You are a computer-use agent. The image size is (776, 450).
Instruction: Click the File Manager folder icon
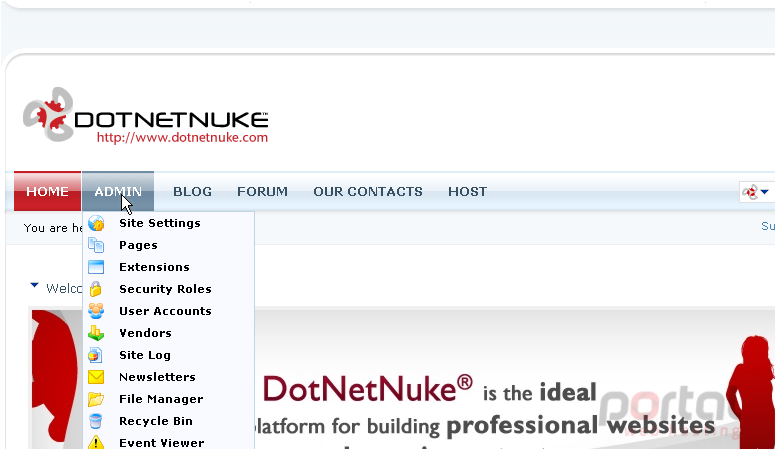point(96,399)
